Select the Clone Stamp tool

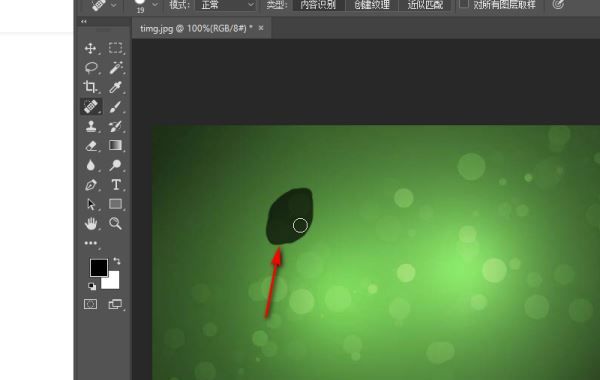tap(91, 126)
